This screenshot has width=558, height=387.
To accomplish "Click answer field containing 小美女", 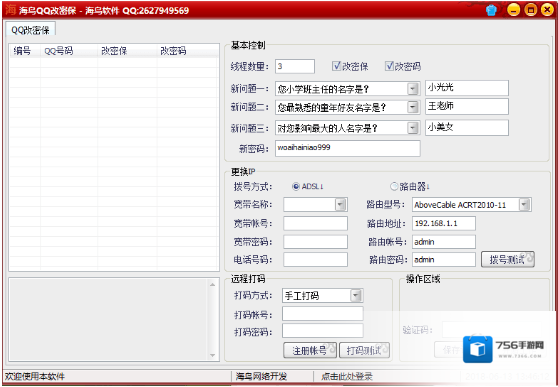I will click(467, 127).
